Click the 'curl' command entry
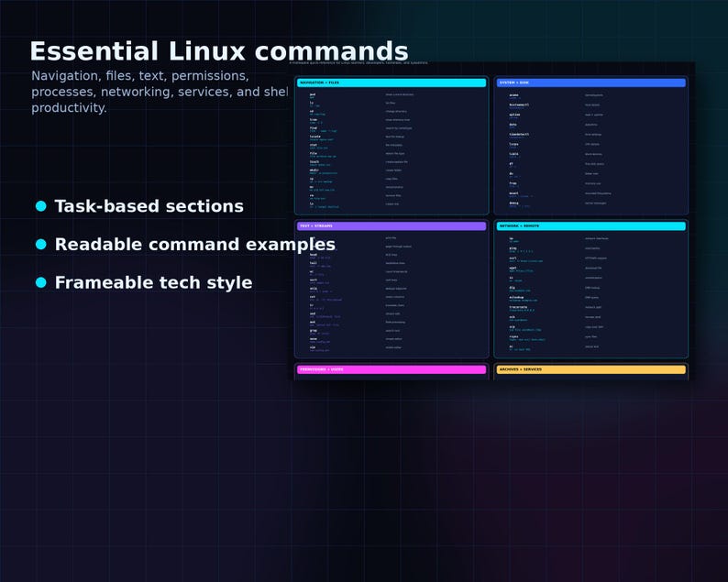The width and height of the screenshot is (728, 582). click(513, 258)
